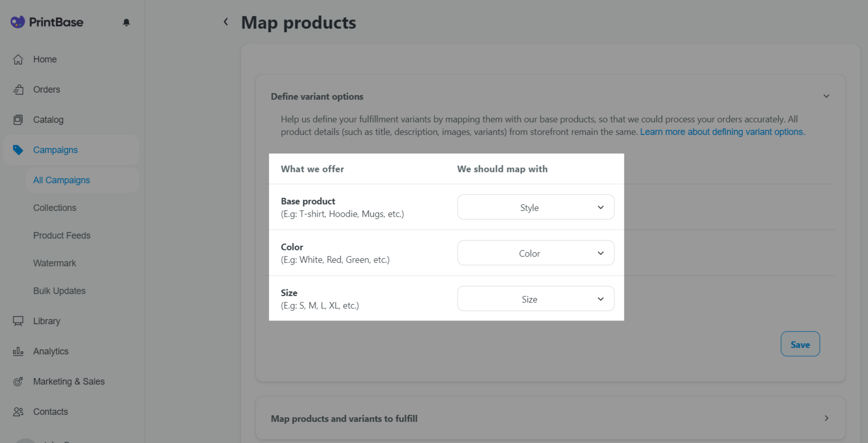Click the Home house icon

point(18,60)
